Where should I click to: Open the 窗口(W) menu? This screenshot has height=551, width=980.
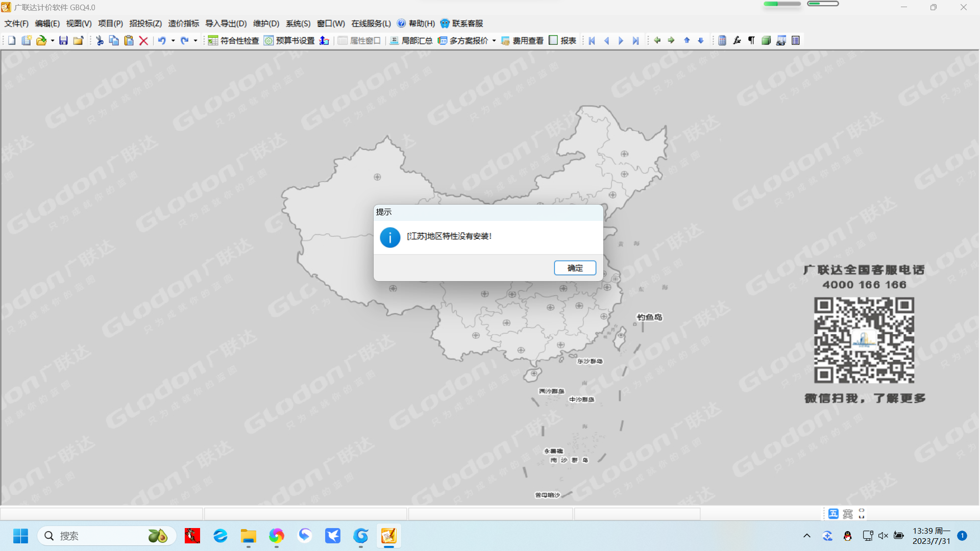tap(331, 23)
